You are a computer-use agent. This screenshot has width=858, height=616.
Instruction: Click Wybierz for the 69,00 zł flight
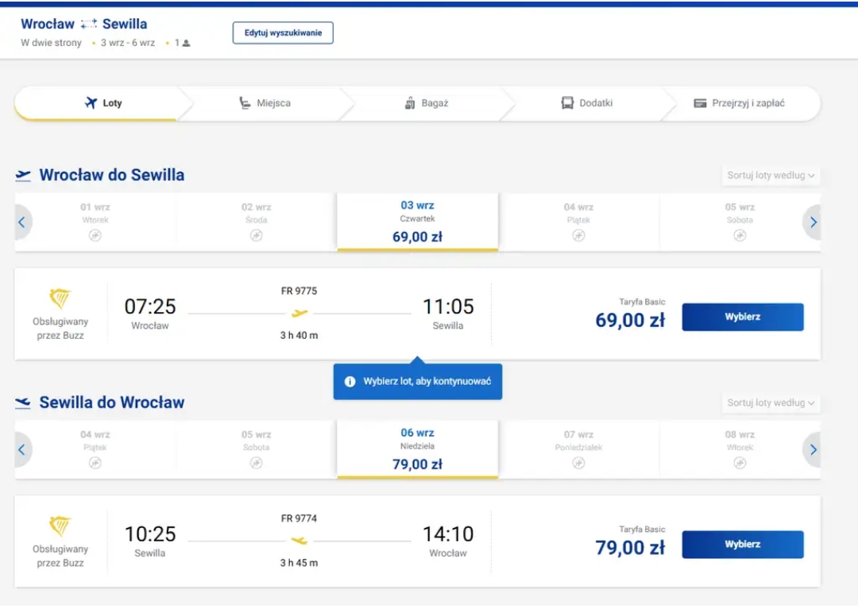click(743, 317)
